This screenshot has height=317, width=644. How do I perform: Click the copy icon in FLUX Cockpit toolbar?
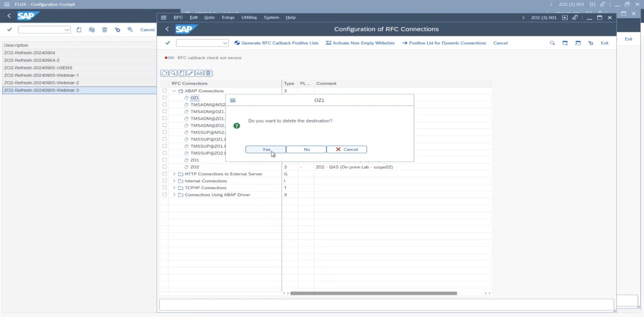click(x=92, y=30)
